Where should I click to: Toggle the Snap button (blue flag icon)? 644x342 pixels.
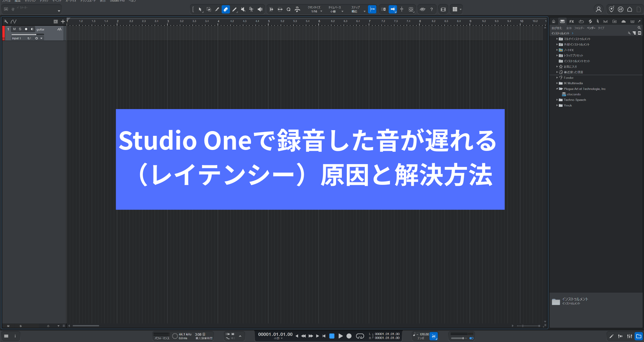[x=372, y=9]
